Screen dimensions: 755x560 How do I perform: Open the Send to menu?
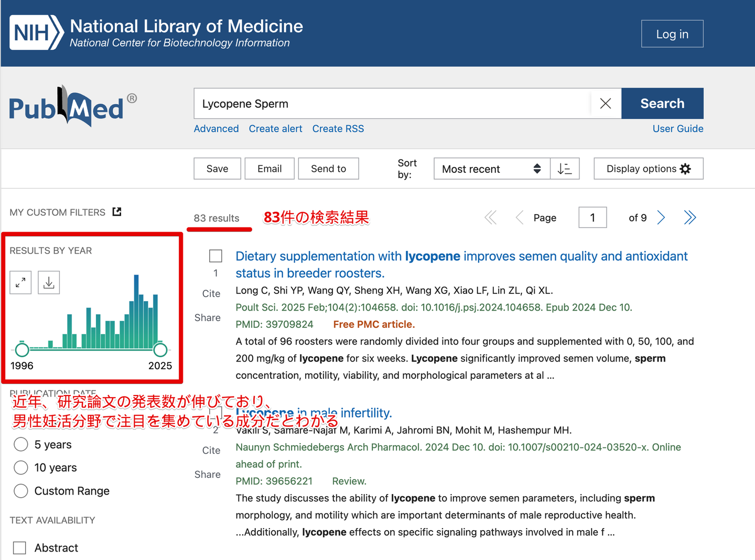point(328,169)
